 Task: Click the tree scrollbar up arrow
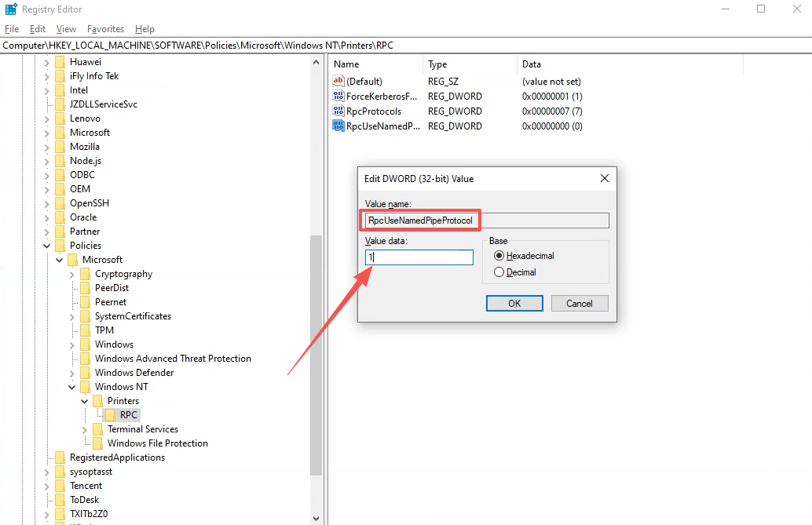[316, 62]
